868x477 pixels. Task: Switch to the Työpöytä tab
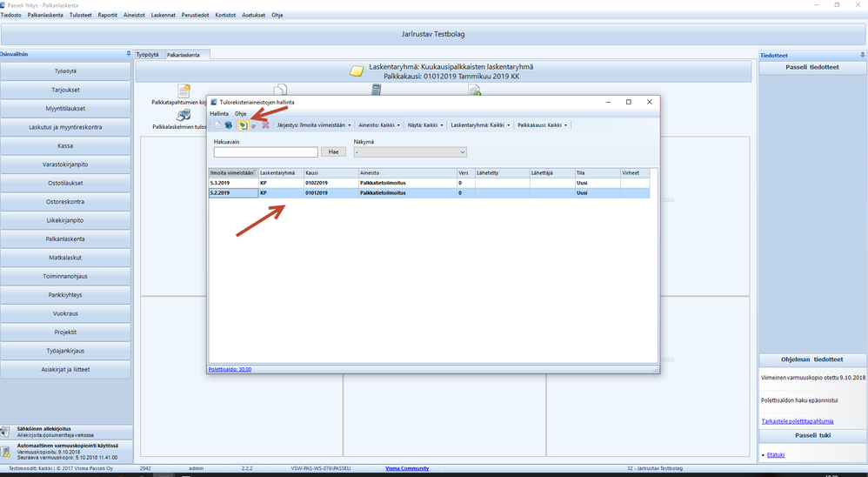click(x=148, y=55)
